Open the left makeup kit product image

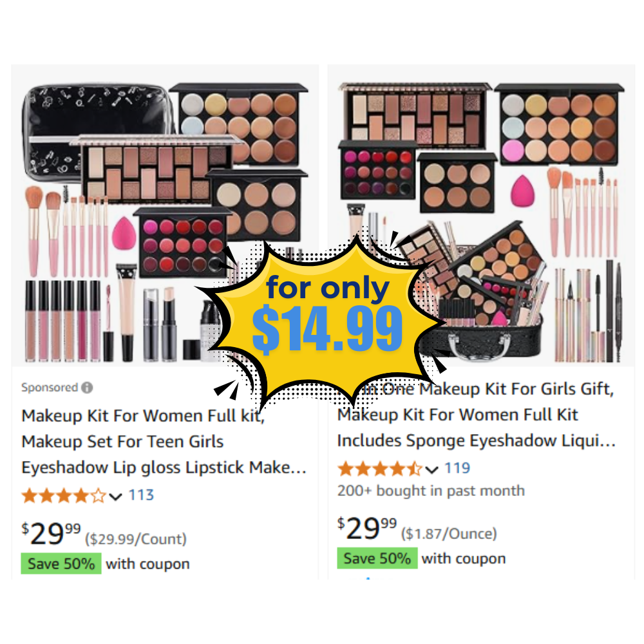(165, 215)
